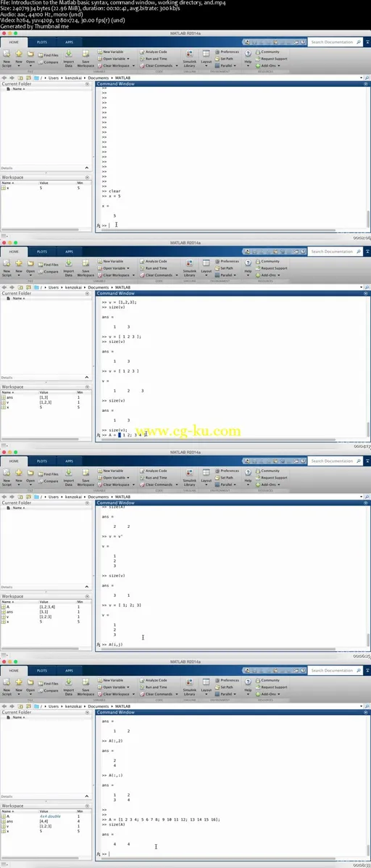Open the Clear Commands dropdown in second frame
The width and height of the screenshot is (371, 868).
pyautogui.click(x=159, y=275)
